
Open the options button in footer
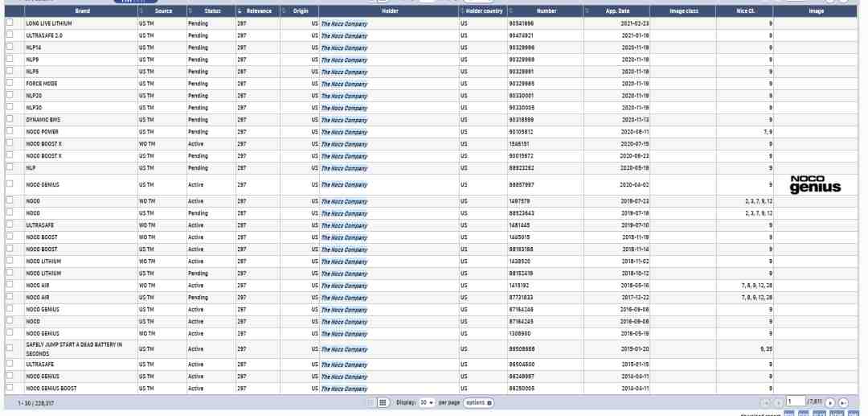[x=478, y=402]
